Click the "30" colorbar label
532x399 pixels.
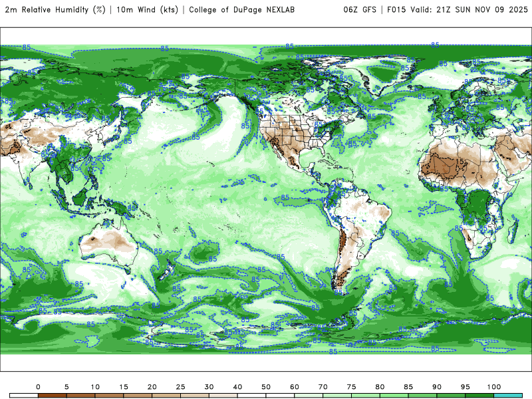pos(209,387)
